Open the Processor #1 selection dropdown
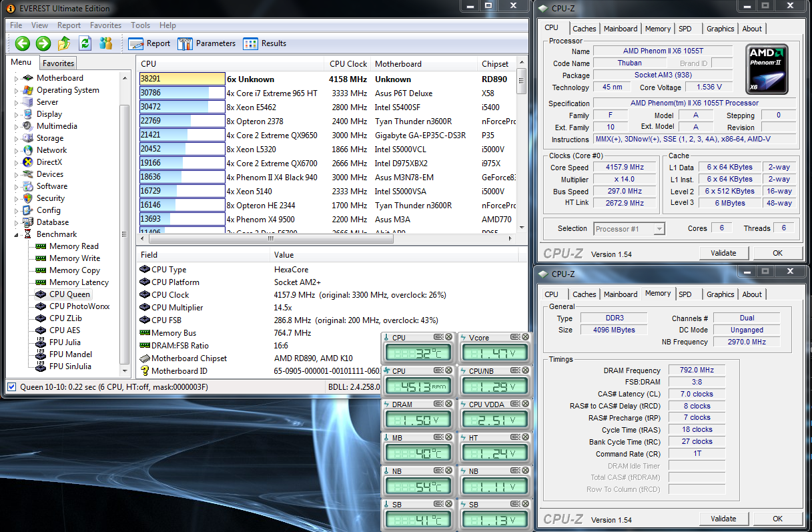The height and width of the screenshot is (532, 812). [629, 228]
